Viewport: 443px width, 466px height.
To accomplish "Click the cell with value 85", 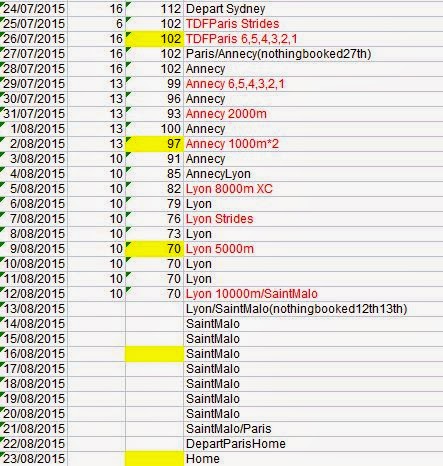I will [154, 174].
